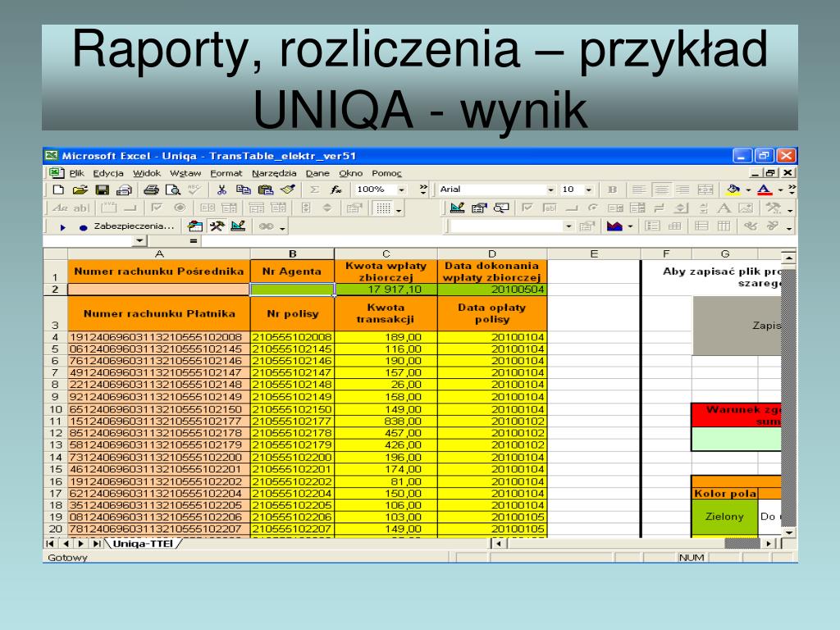
Task: Click the Copy icon
Action: coord(244,189)
